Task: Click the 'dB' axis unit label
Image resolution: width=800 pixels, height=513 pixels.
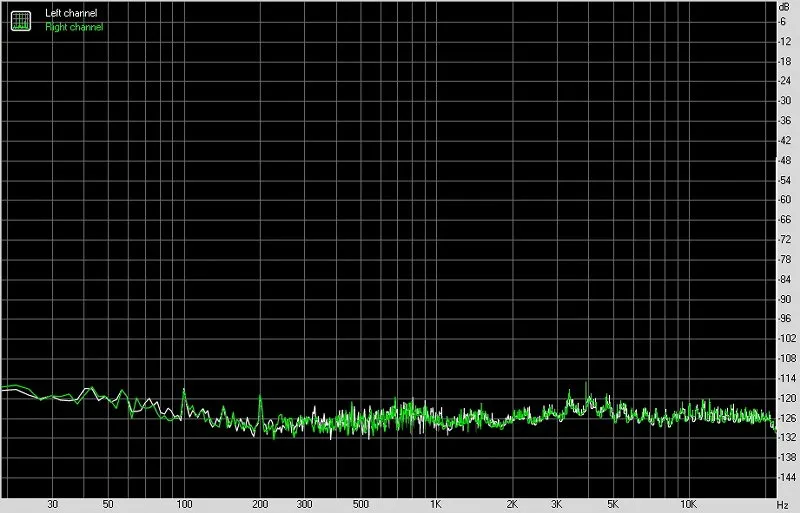Action: (785, 7)
